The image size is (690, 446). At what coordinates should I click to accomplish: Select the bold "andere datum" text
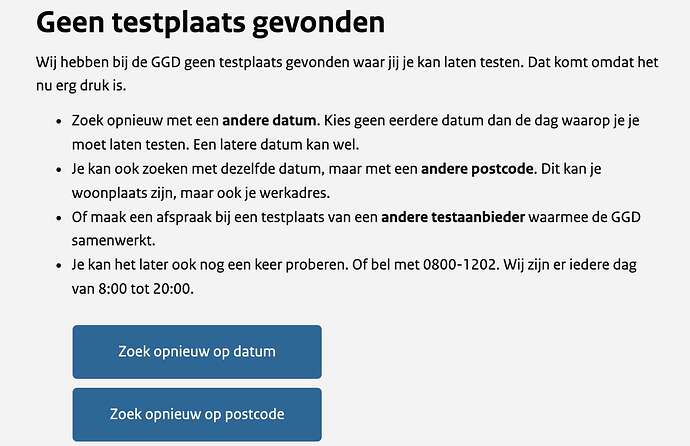click(263, 118)
